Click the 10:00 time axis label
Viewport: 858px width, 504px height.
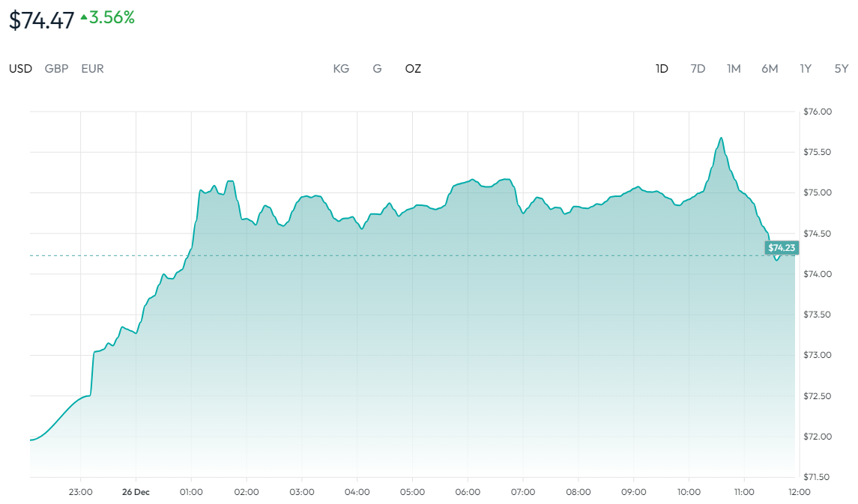(x=689, y=492)
